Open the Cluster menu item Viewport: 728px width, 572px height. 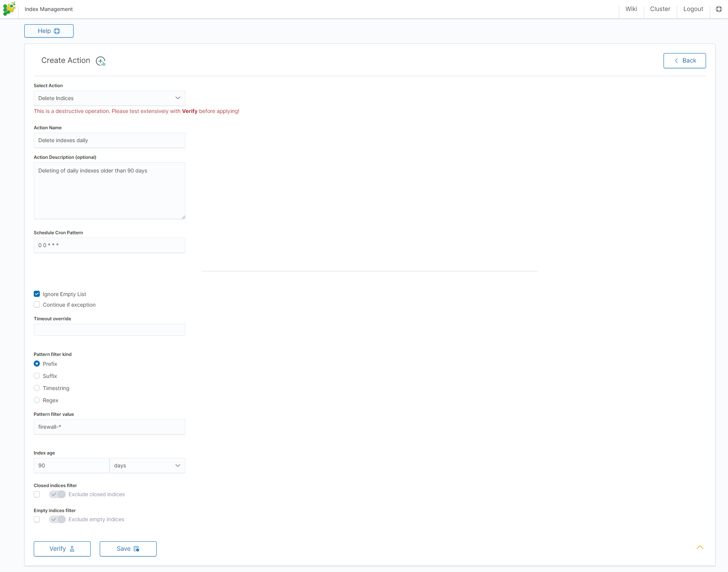(660, 9)
